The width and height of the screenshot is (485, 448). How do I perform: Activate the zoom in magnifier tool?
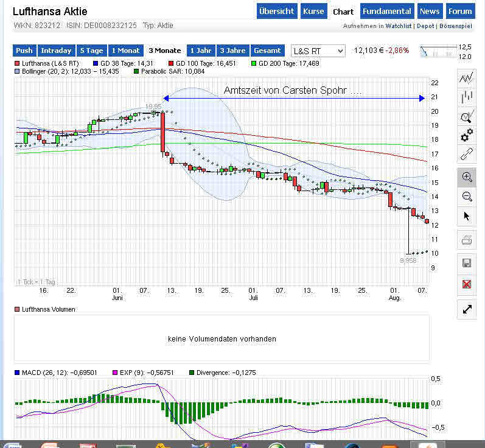pyautogui.click(x=467, y=177)
